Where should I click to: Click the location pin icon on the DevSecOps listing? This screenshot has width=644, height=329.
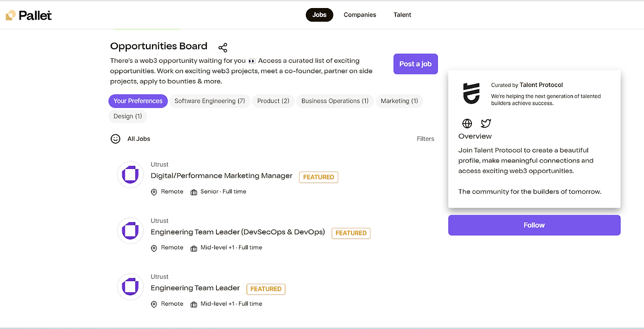point(154,248)
